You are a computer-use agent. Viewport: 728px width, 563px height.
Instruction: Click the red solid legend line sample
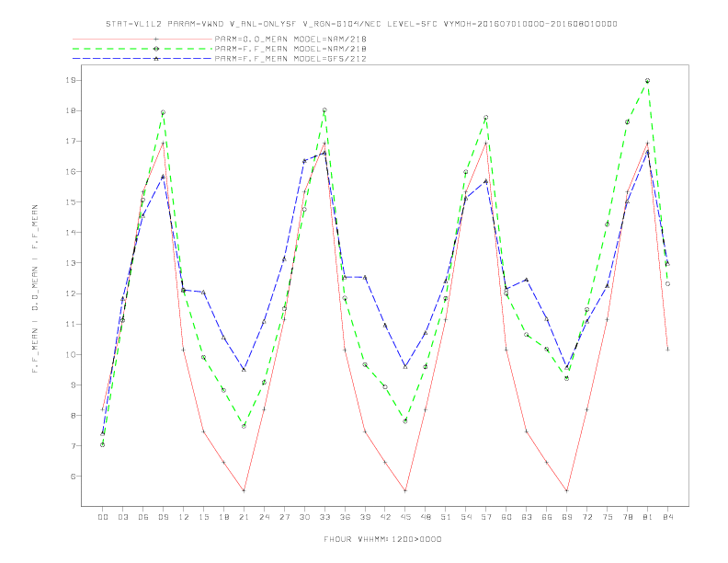(x=142, y=39)
